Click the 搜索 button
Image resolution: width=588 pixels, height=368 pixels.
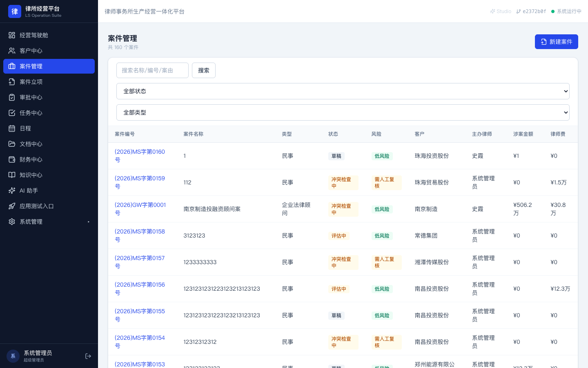[204, 70]
